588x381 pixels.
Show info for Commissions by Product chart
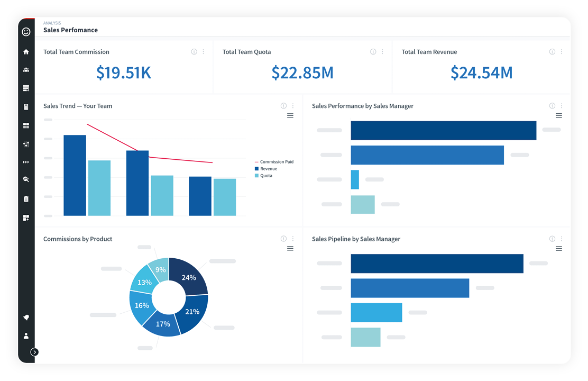283,239
